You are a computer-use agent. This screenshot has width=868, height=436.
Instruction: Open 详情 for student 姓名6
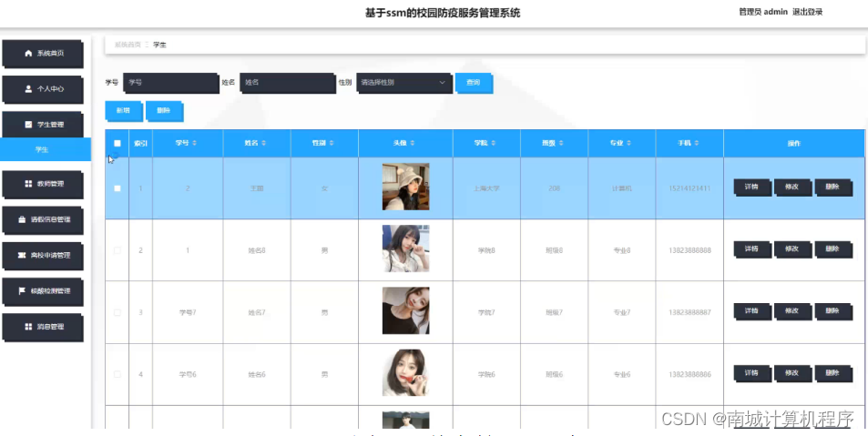[x=751, y=373]
